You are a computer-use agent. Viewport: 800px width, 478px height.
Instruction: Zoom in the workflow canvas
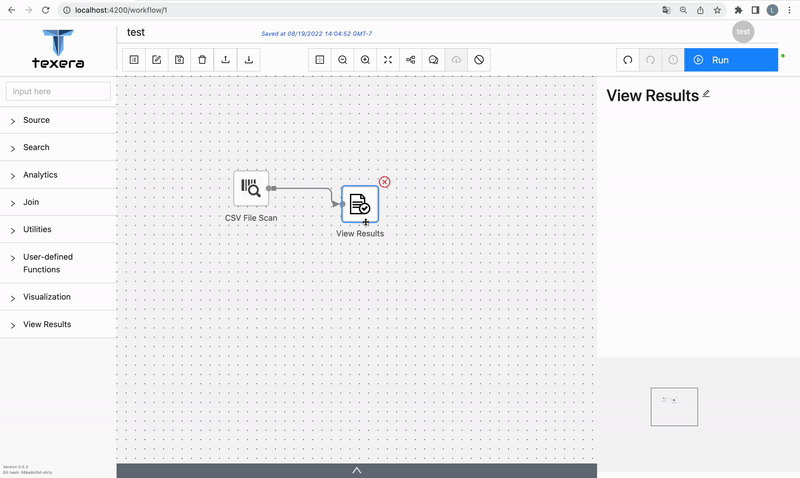[x=365, y=60]
